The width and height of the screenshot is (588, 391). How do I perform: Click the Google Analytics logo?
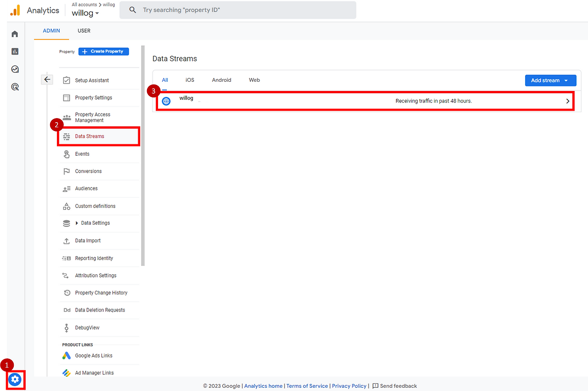(15, 10)
